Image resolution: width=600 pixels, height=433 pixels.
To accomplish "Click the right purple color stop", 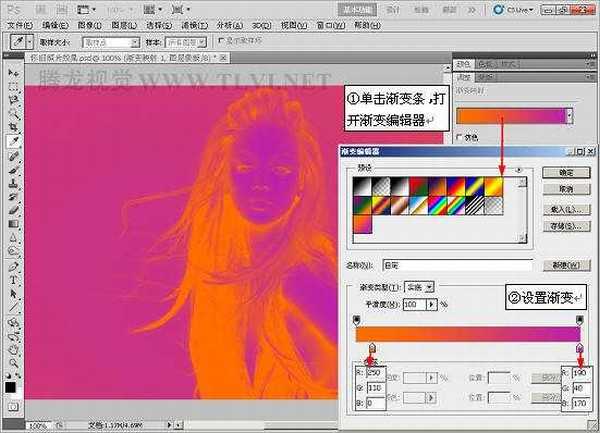I will [580, 349].
